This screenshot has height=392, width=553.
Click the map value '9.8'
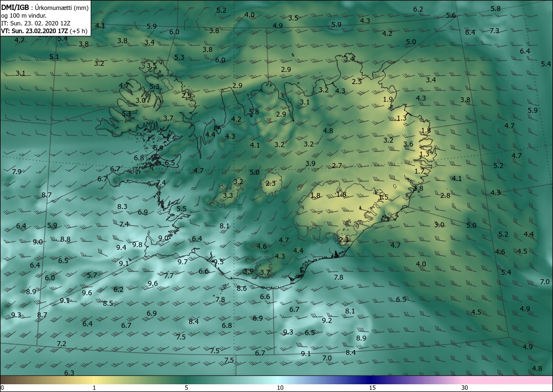click(137, 244)
